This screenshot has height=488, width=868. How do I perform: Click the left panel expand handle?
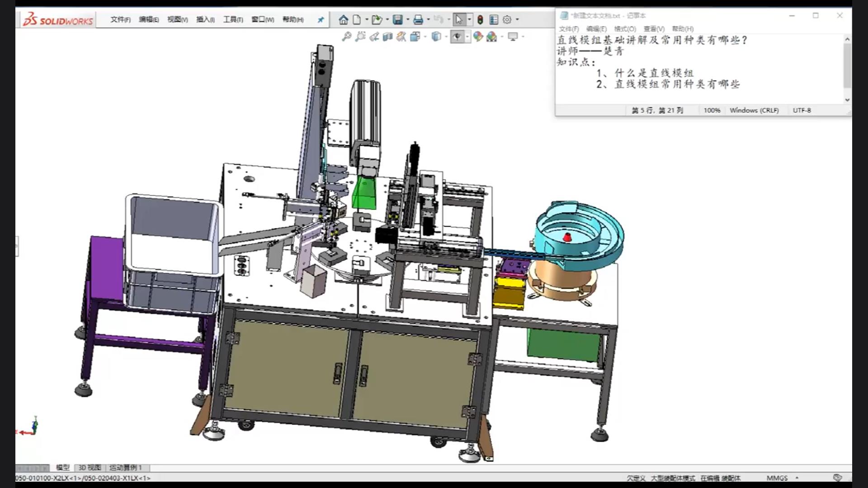click(x=17, y=246)
